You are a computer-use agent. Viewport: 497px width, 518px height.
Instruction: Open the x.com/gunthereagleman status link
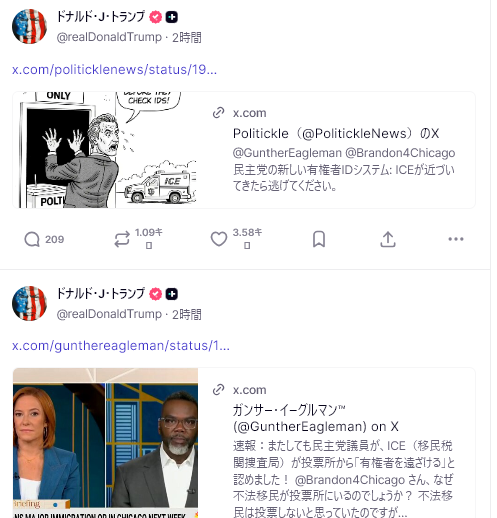click(121, 346)
